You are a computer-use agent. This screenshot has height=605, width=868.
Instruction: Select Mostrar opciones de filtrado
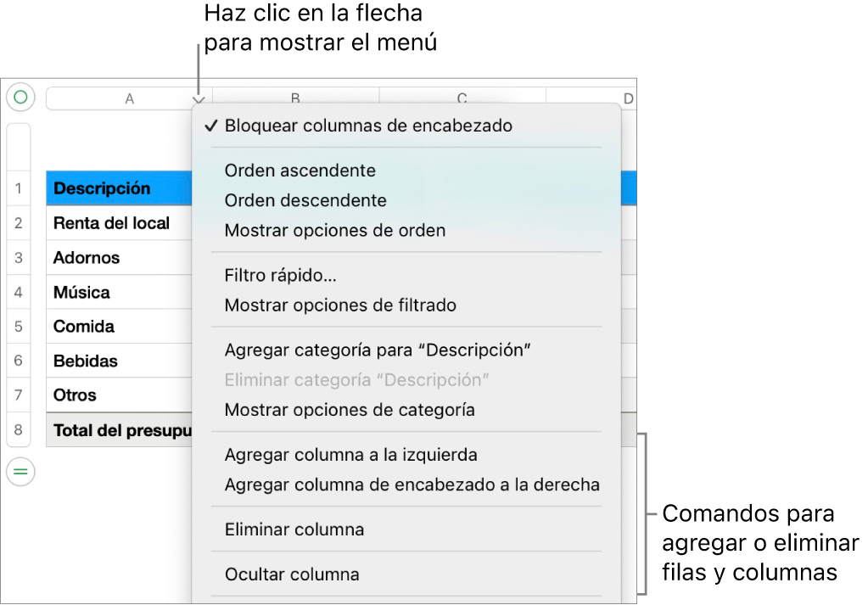[x=407, y=305]
